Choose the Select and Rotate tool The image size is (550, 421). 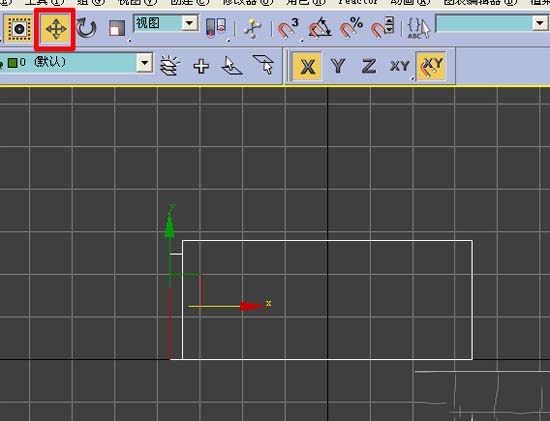87,28
